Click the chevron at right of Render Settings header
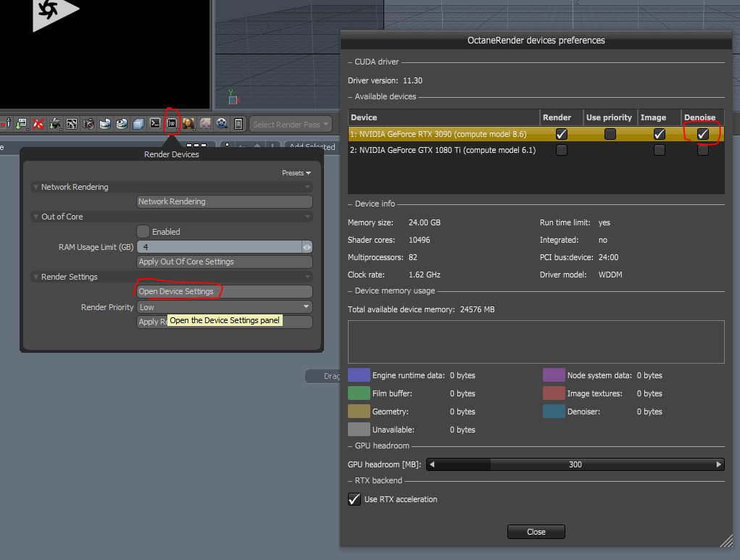Image resolution: width=740 pixels, height=560 pixels. (x=308, y=277)
